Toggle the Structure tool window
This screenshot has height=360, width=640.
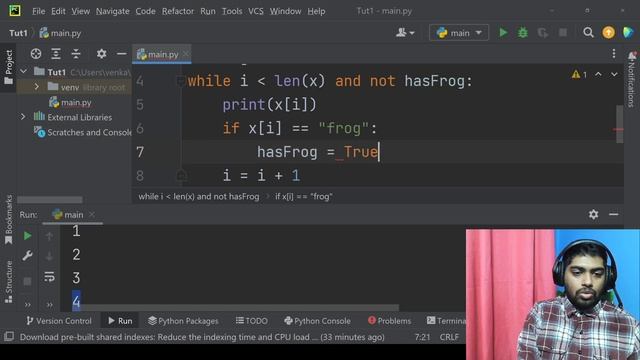point(8,282)
